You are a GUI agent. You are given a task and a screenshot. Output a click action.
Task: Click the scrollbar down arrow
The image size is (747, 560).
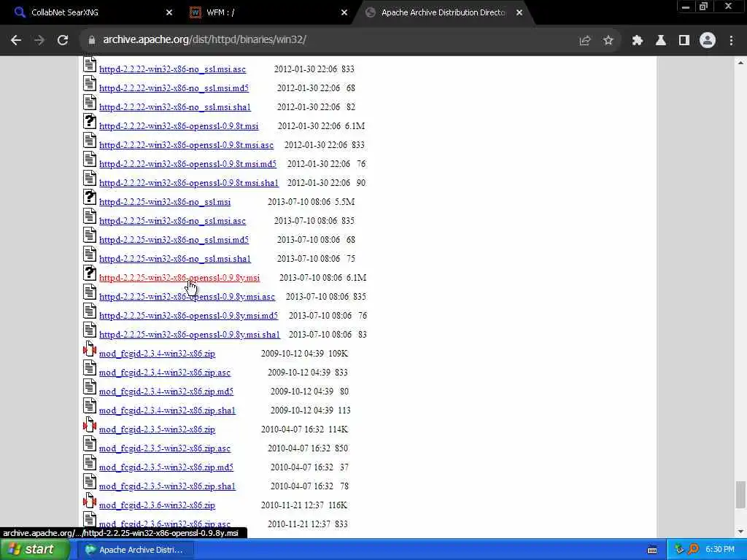[x=740, y=532]
